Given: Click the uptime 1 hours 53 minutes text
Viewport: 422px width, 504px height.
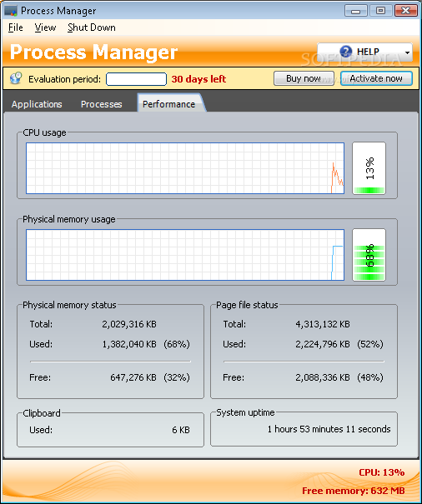Looking at the screenshot, I should tap(329, 429).
